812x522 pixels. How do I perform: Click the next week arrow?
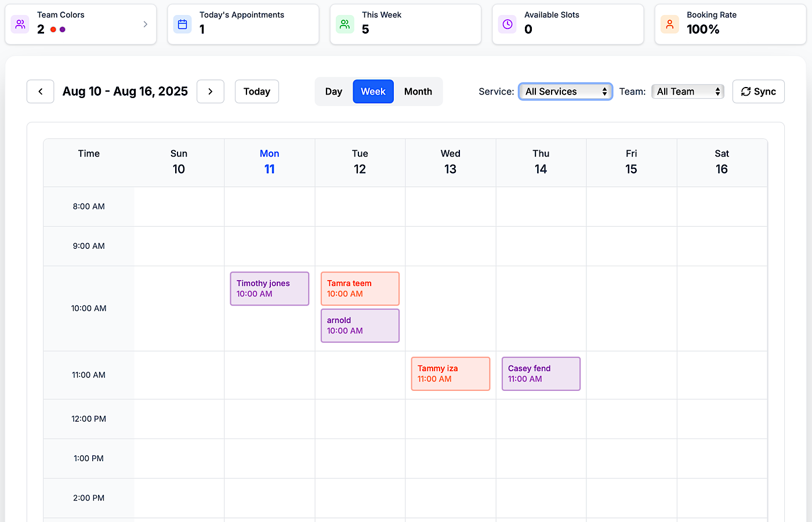pos(210,91)
